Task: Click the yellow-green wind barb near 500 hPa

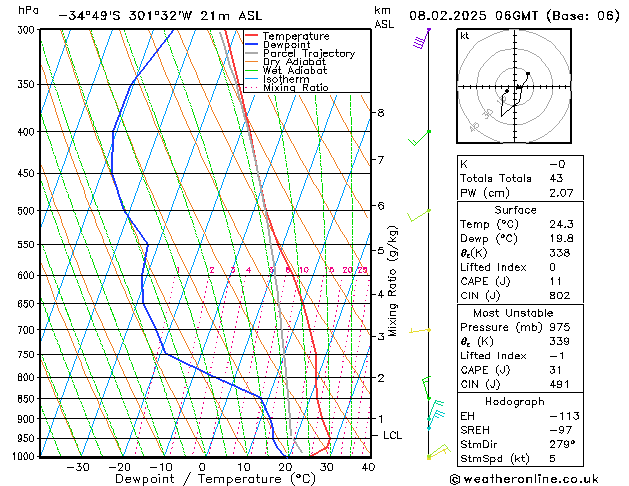Action: [420, 214]
